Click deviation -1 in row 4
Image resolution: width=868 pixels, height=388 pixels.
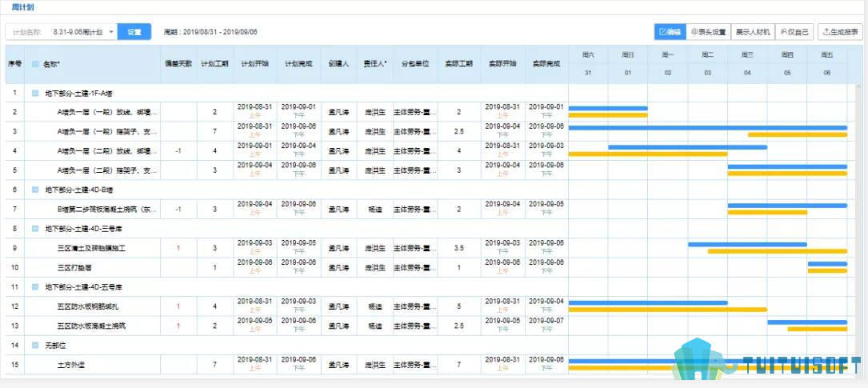(x=178, y=150)
